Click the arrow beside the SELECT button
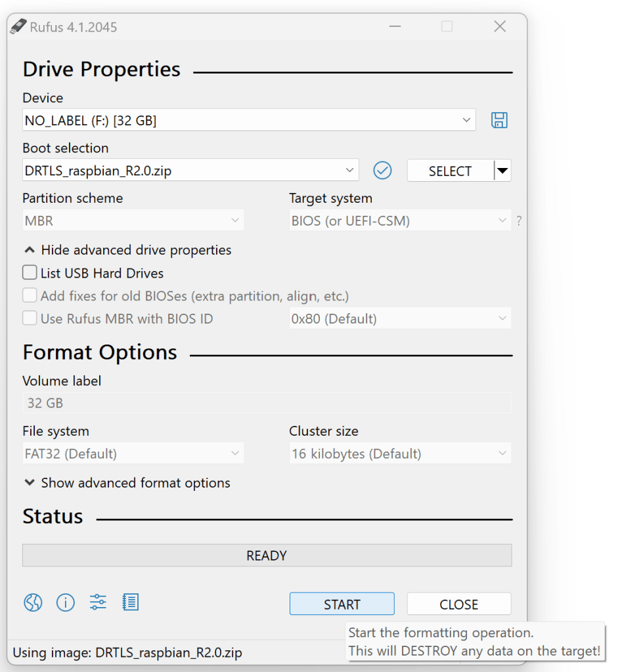The image size is (618, 672). [502, 171]
